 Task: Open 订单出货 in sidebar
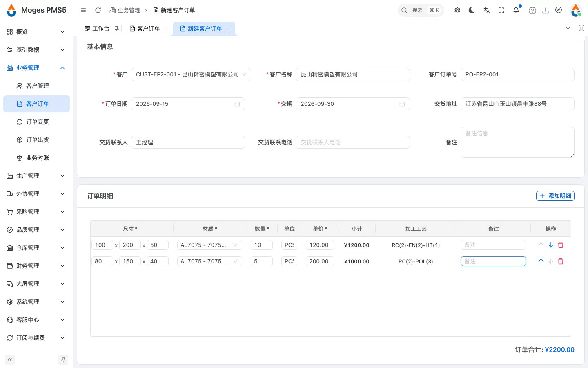click(x=36, y=140)
